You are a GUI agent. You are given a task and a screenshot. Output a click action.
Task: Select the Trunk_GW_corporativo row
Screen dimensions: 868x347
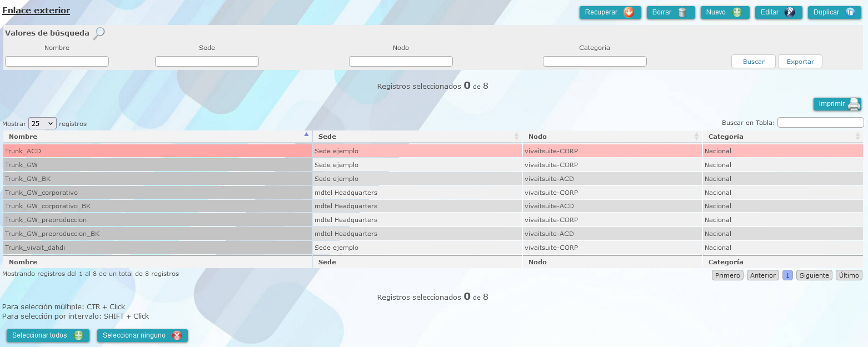[433, 193]
